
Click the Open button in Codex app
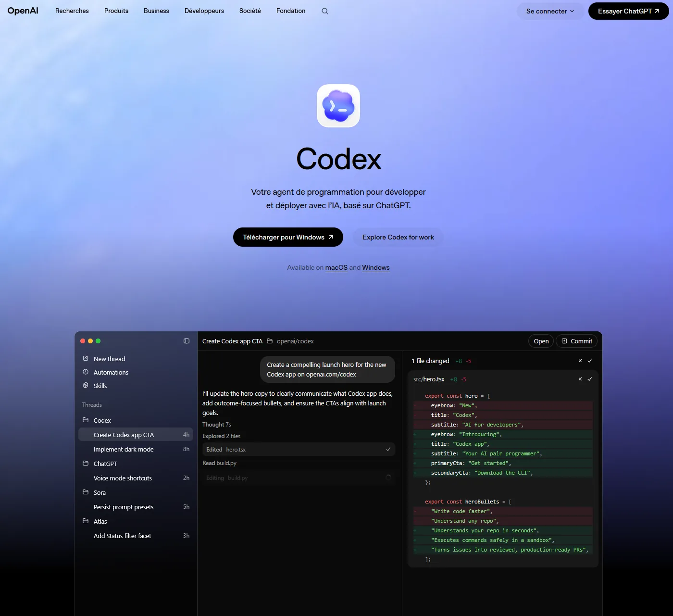(541, 341)
